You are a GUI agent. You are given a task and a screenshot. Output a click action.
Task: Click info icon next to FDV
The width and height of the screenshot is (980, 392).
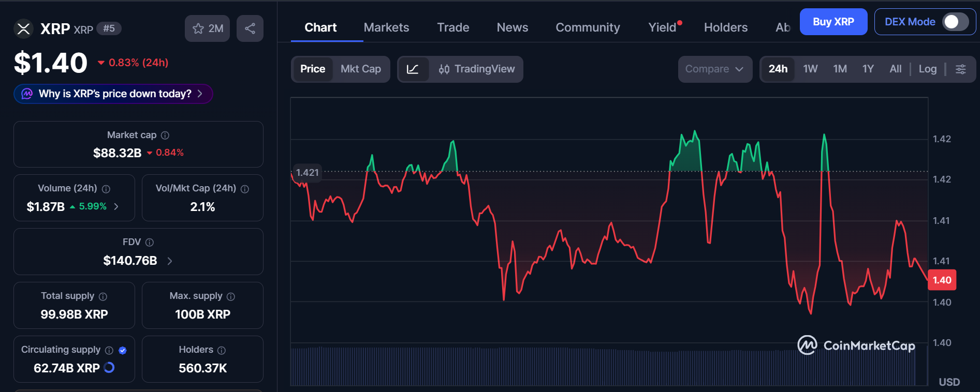[150, 243]
